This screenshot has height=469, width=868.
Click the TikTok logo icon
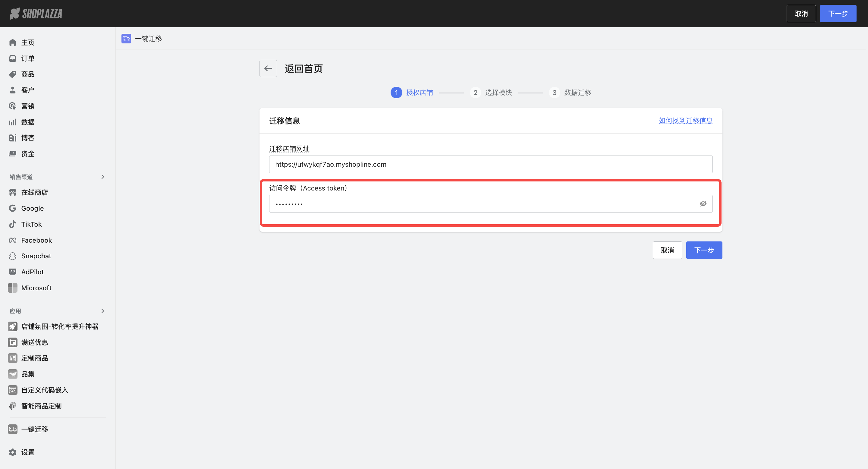(x=12, y=224)
